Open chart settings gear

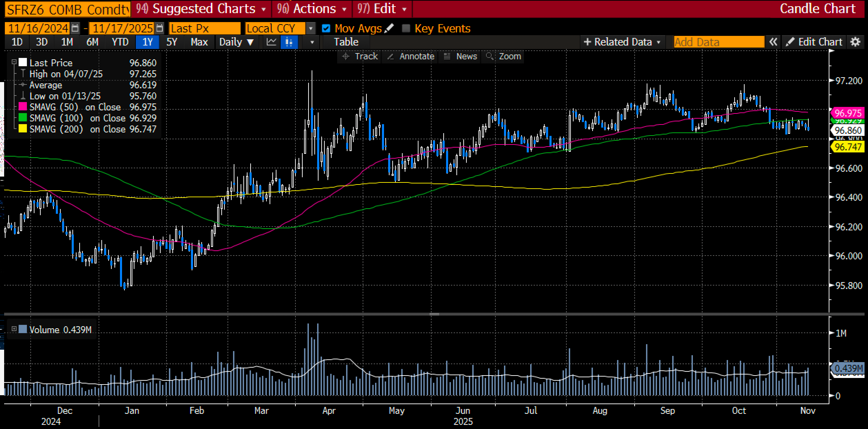(856, 42)
